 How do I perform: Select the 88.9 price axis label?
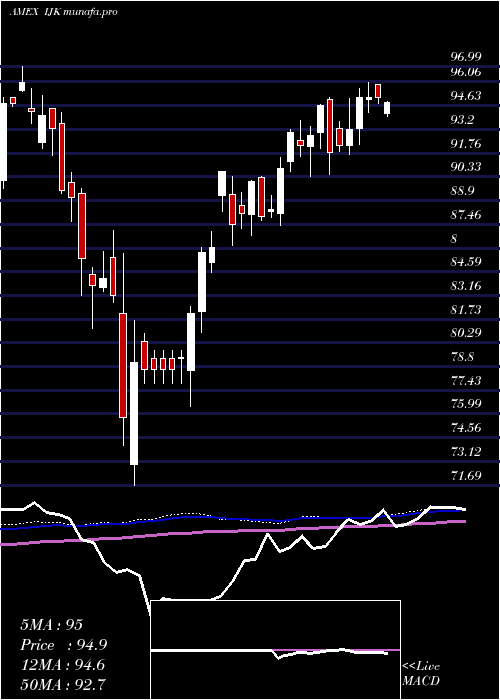[462, 191]
